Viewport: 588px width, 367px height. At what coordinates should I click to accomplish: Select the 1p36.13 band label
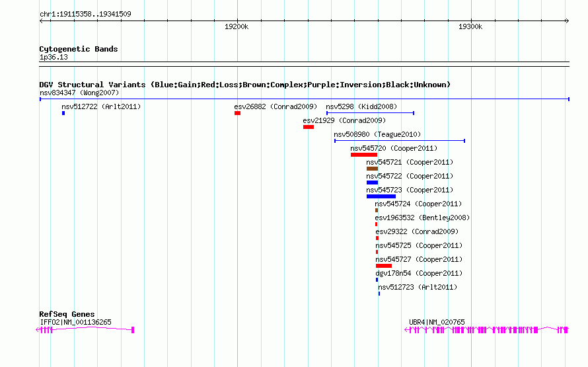click(54, 57)
